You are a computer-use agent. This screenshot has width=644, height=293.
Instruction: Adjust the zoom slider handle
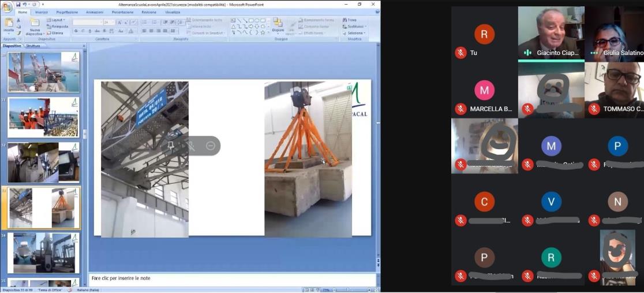[x=347, y=290]
